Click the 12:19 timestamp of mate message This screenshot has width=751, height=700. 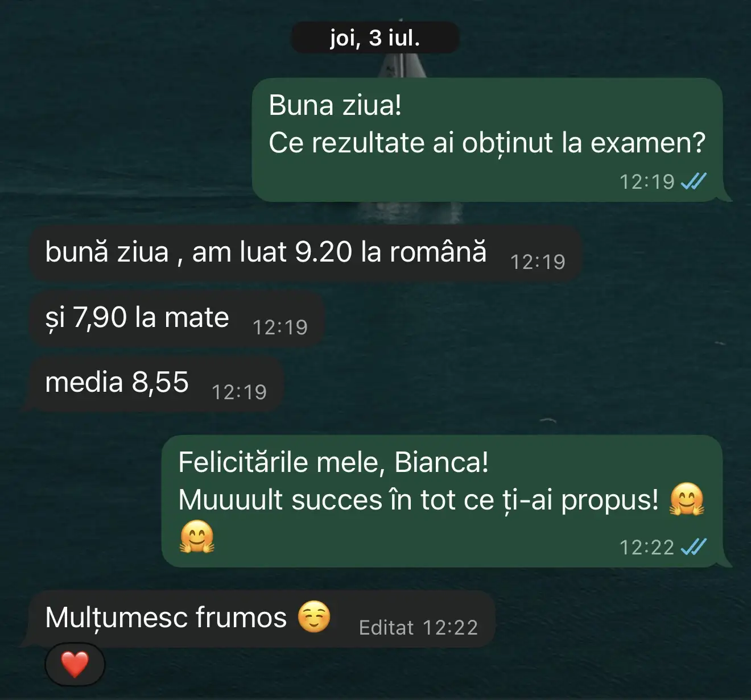click(280, 328)
